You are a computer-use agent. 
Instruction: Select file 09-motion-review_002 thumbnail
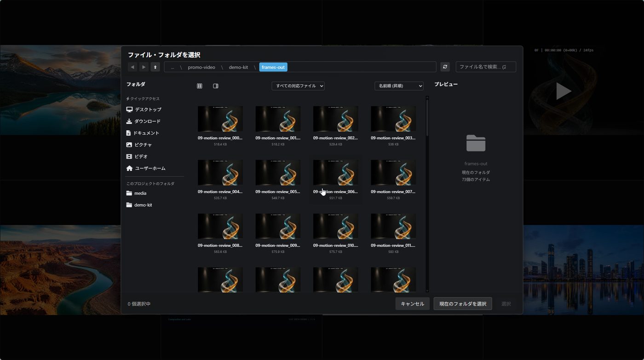click(x=336, y=119)
